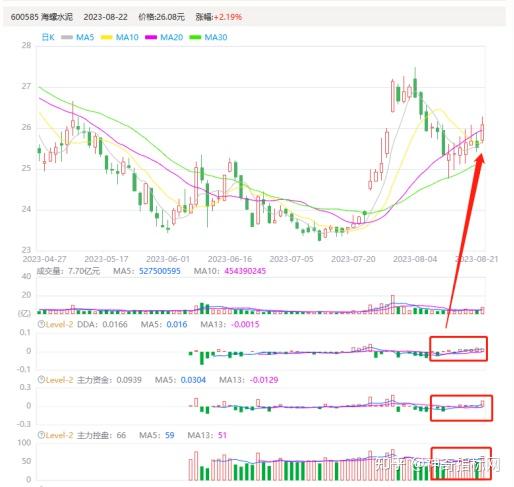
Task: Click the DDA MA5 value 0.016
Action: point(177,324)
